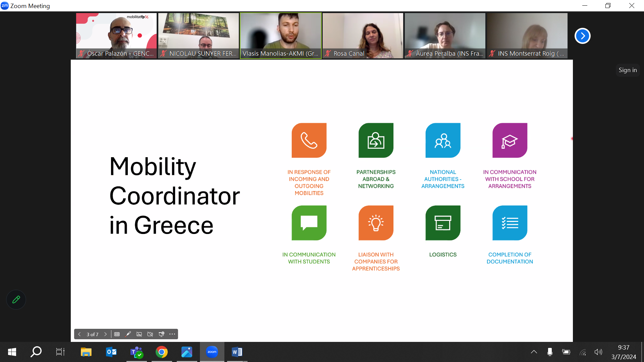
Task: Open the slide grid view
Action: tap(117, 334)
